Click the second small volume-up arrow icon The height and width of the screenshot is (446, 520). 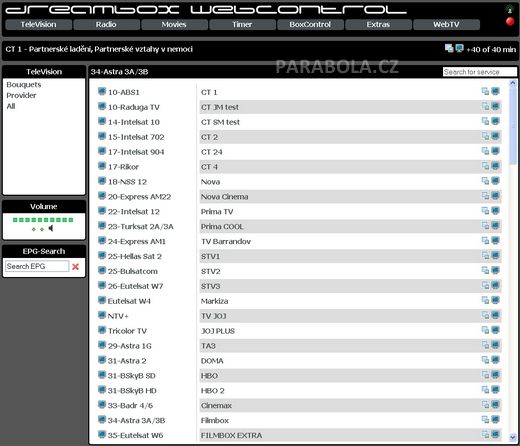42,229
